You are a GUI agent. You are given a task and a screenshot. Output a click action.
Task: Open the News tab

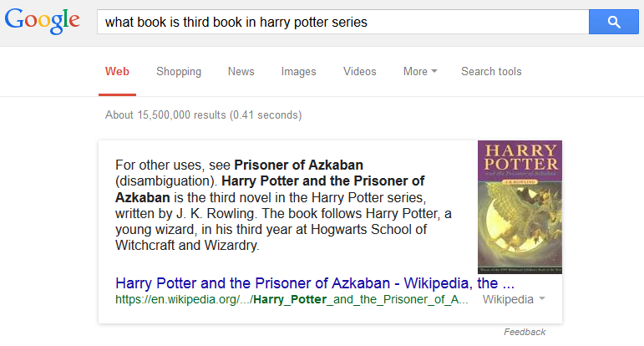pos(241,71)
